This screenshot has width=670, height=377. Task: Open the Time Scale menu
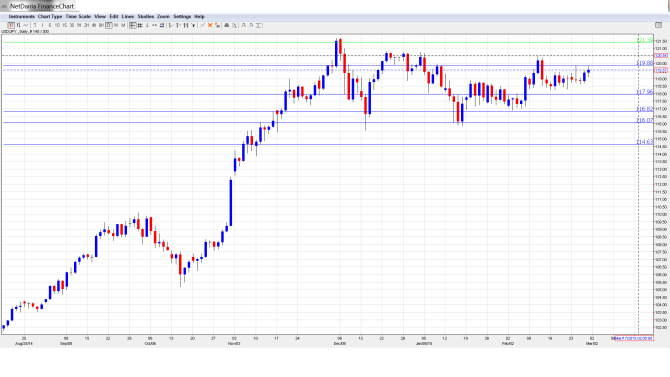(78, 16)
